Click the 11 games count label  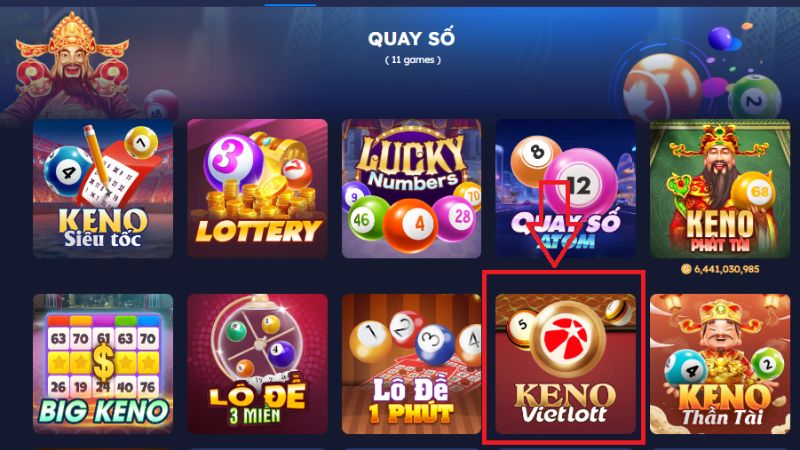[x=413, y=60]
